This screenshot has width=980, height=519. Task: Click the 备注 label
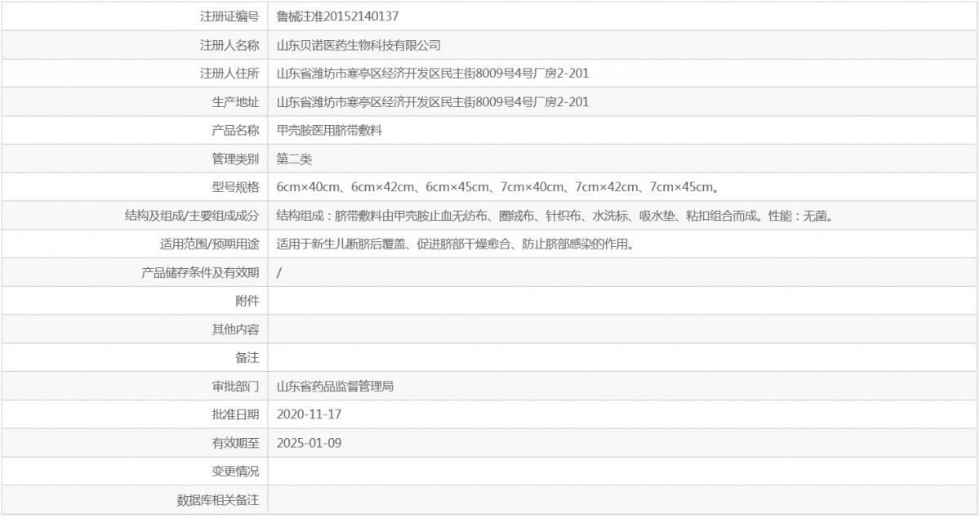[247, 358]
